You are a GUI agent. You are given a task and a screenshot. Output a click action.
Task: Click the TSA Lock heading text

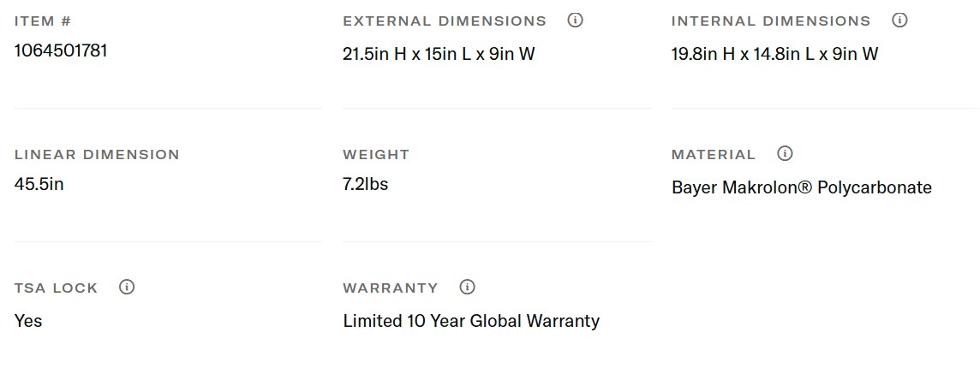pyautogui.click(x=57, y=288)
